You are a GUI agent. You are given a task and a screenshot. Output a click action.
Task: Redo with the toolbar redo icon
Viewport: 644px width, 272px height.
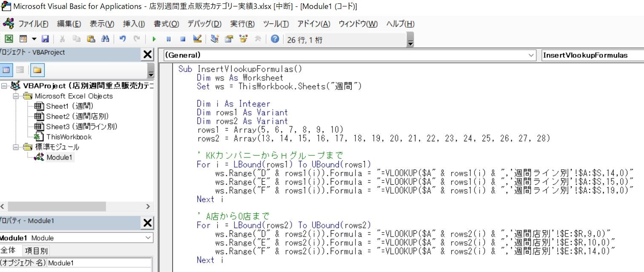tap(137, 39)
